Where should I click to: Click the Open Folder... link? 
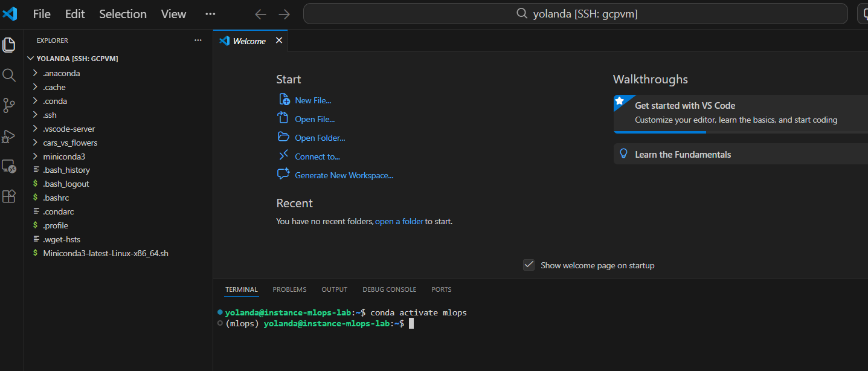(x=320, y=138)
